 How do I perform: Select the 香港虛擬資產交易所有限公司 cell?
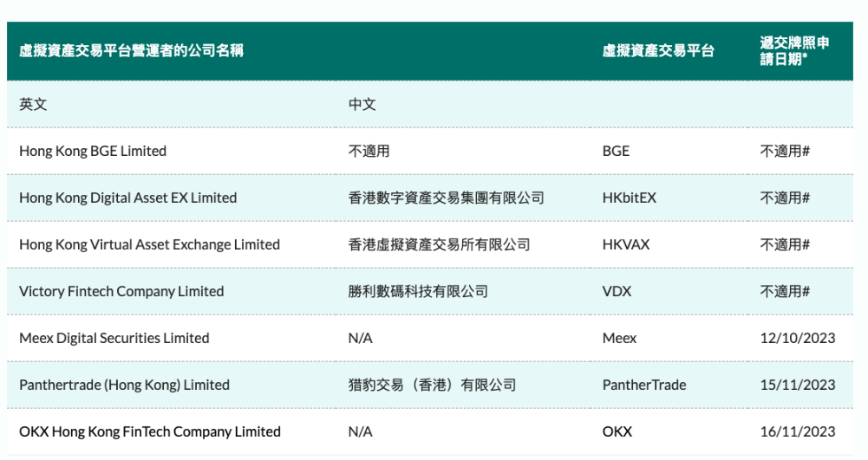[x=439, y=244]
